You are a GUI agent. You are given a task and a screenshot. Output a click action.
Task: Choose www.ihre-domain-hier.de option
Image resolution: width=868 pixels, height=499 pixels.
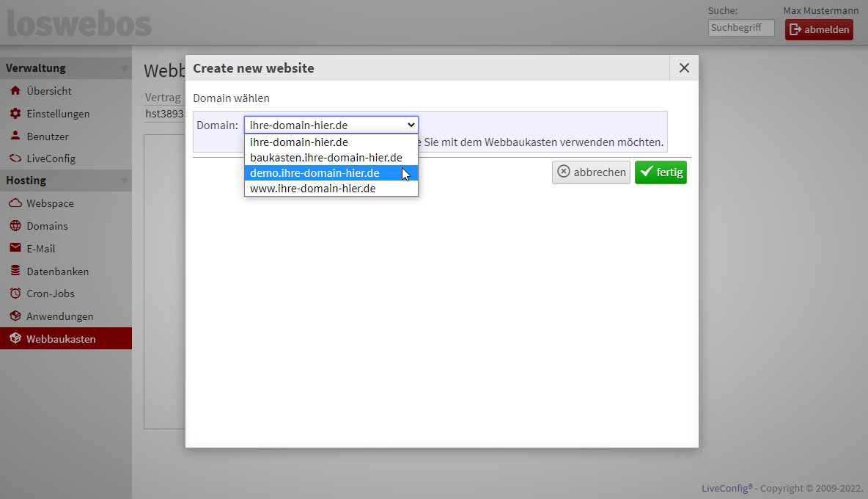[x=313, y=189]
